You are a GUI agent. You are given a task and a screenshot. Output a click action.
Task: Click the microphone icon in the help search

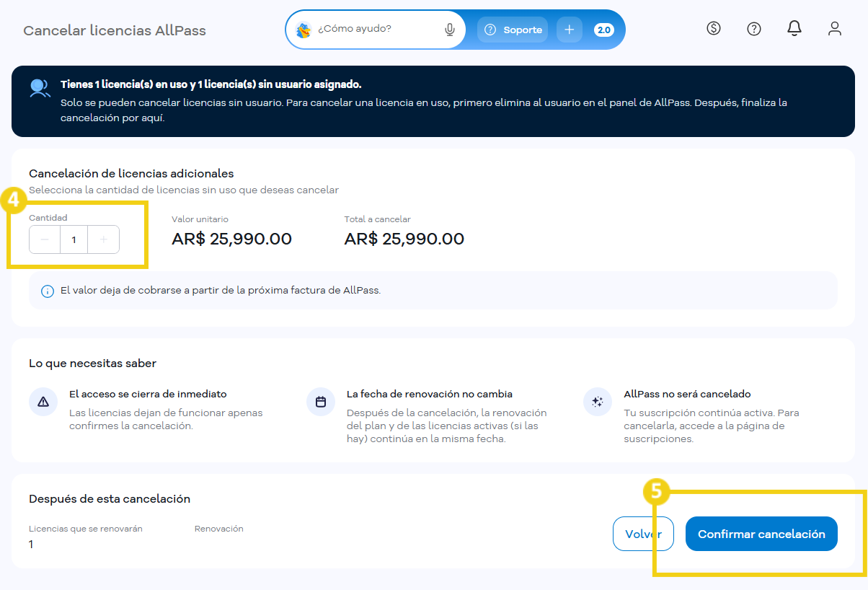[x=450, y=30]
